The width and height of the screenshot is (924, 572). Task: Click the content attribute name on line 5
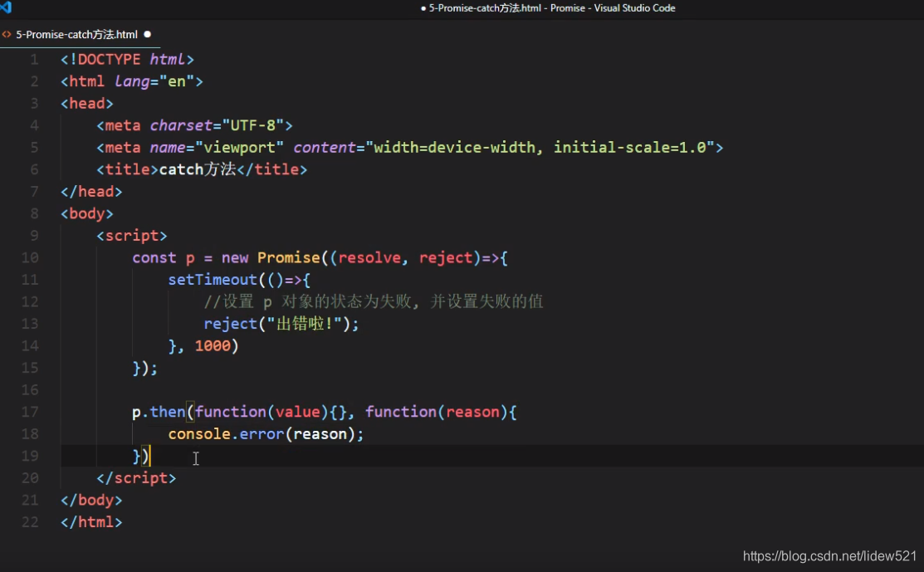(x=325, y=147)
